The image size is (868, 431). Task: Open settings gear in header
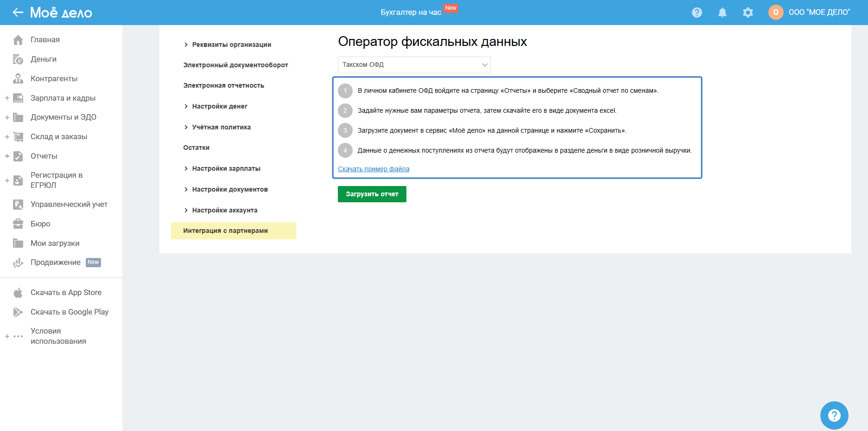tap(748, 13)
